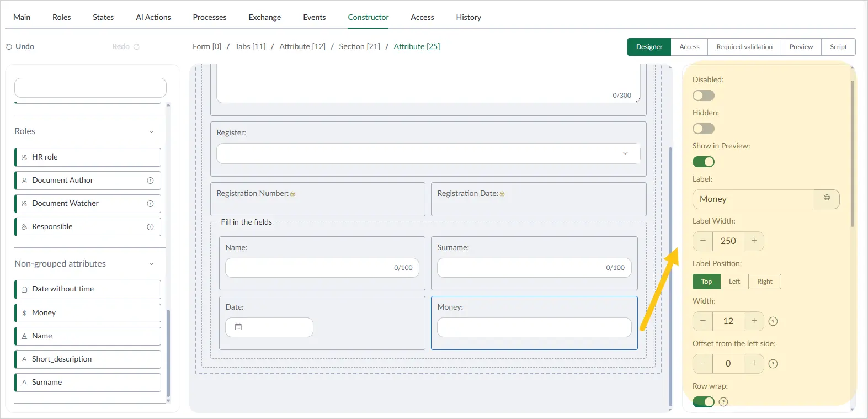The height and width of the screenshot is (419, 868).
Task: Click Form [0] breadcrumb
Action: click(207, 47)
